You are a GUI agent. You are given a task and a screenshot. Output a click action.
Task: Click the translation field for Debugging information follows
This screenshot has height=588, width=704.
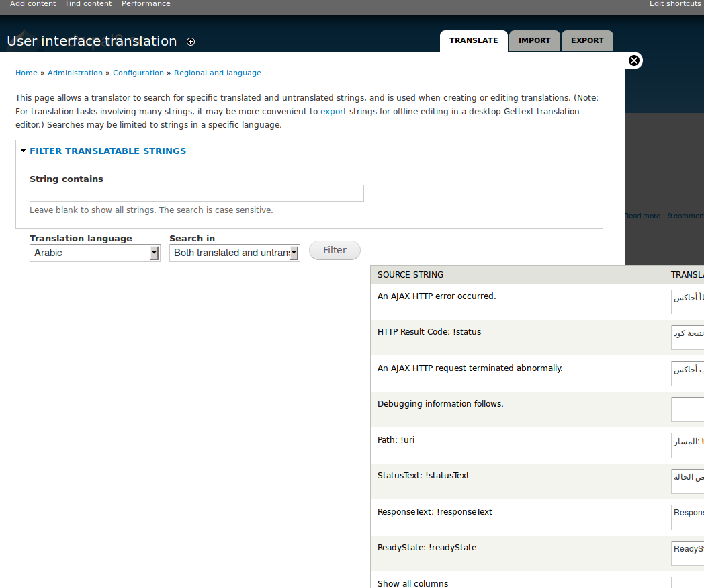pyautogui.click(x=687, y=409)
